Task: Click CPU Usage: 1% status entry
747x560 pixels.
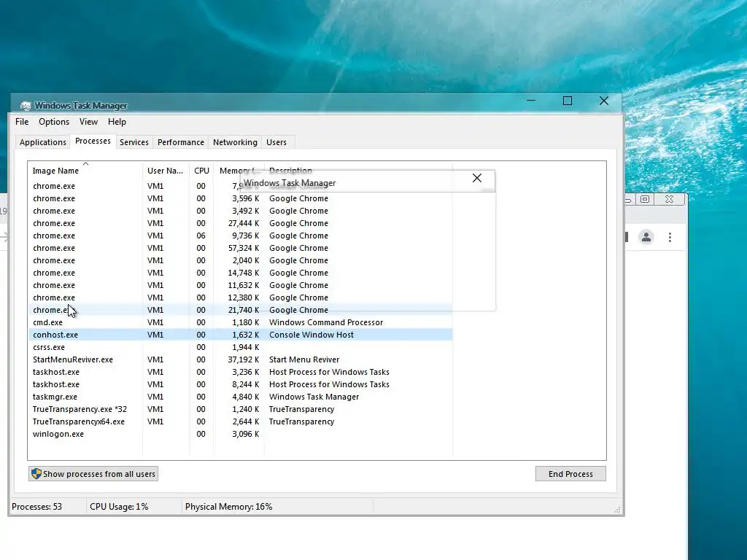Action: pyautogui.click(x=119, y=507)
